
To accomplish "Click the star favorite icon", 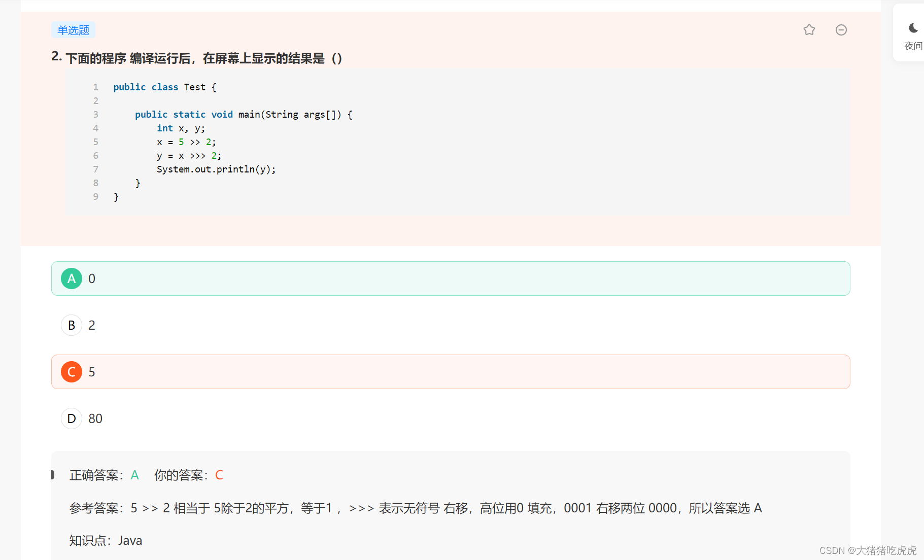I will (809, 30).
